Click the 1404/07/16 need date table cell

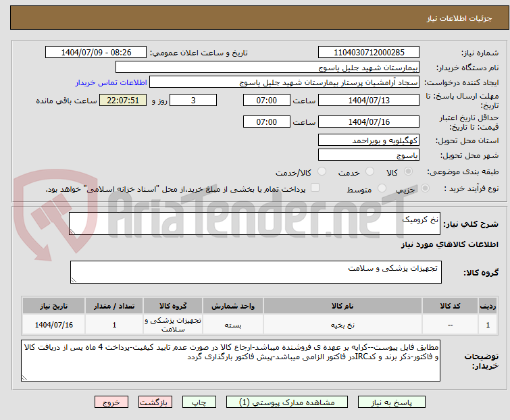point(53,325)
